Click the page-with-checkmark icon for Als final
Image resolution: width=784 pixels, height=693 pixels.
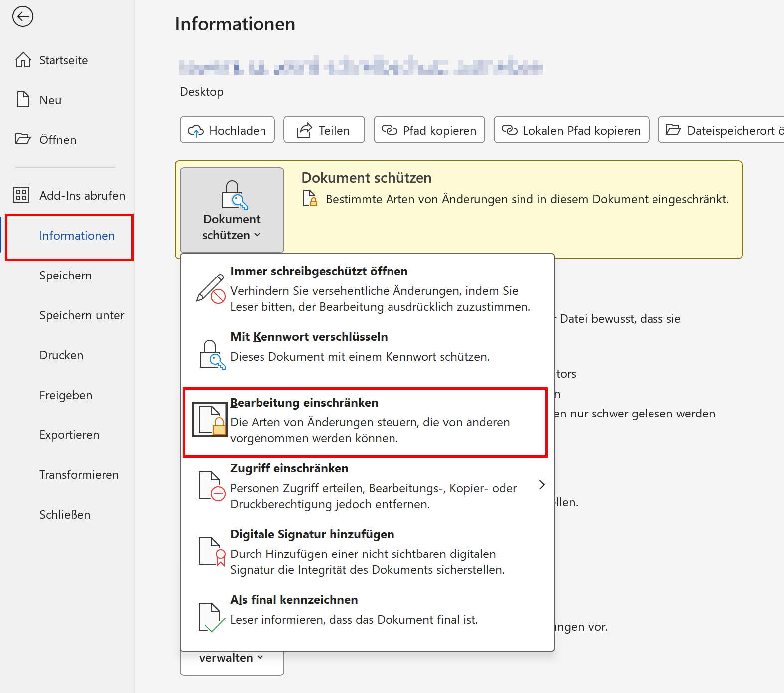pyautogui.click(x=212, y=617)
